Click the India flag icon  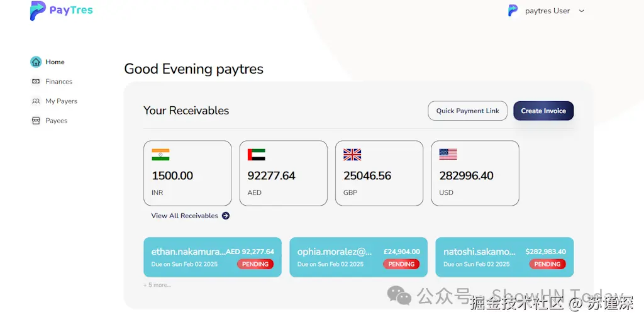(160, 154)
